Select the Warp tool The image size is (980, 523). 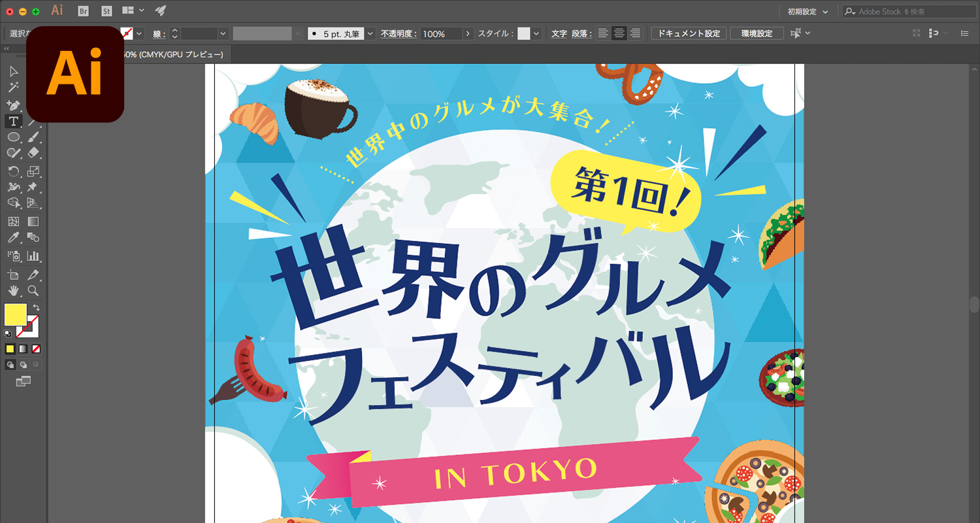pyautogui.click(x=13, y=188)
